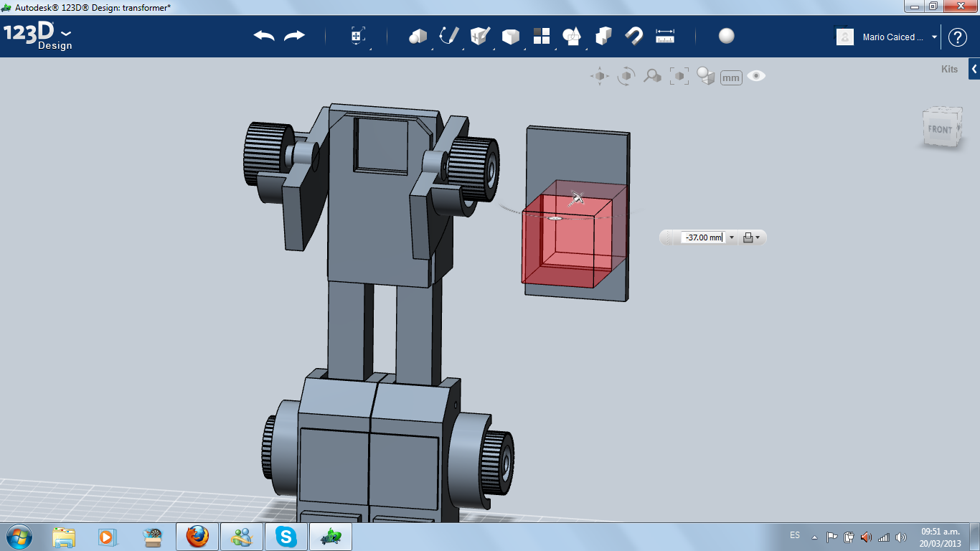Open the Combine tools menu
Viewport: 980px width, 551px height.
tap(603, 36)
